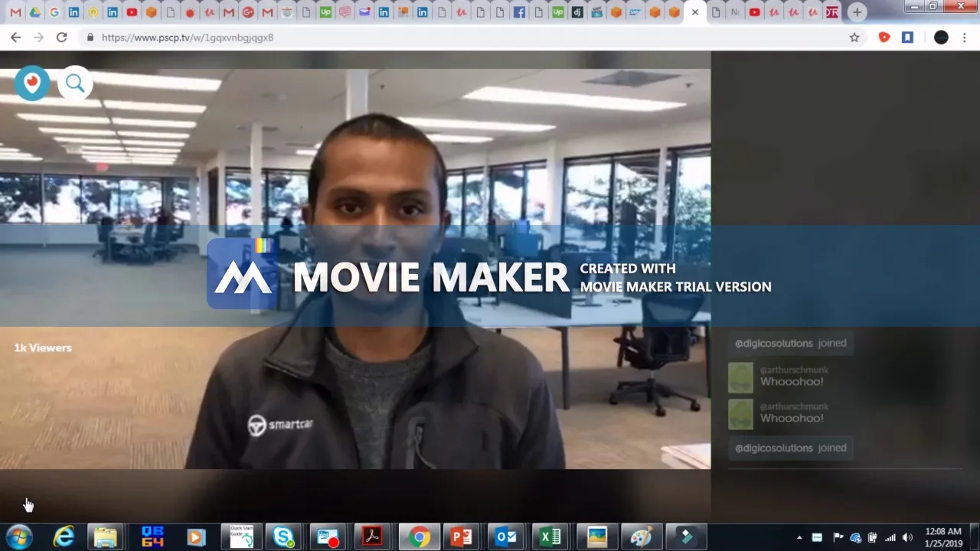Open the red shield extension icon
Screen dimensions: 980x551
coord(884,37)
